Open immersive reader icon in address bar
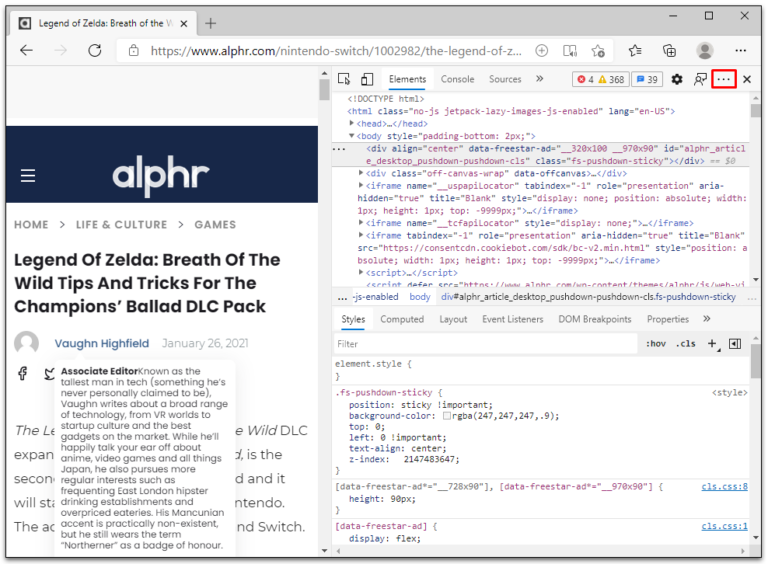The width and height of the screenshot is (768, 564). tap(570, 50)
